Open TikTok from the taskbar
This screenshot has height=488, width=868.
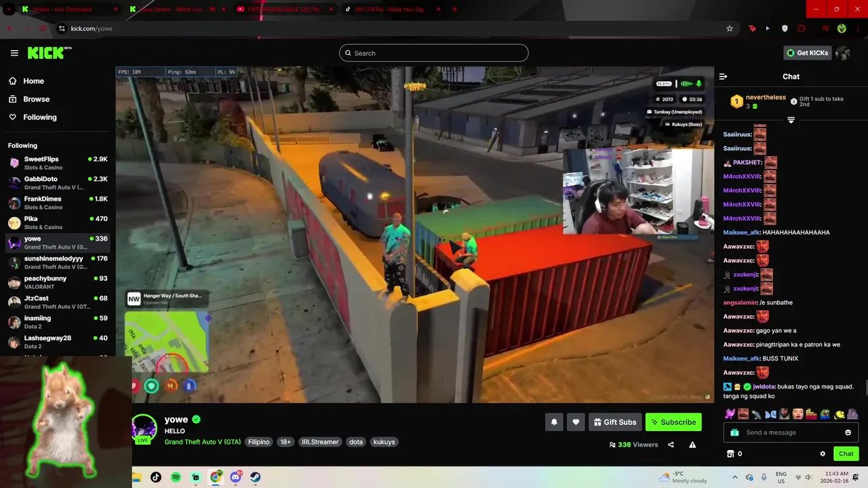[156, 477]
